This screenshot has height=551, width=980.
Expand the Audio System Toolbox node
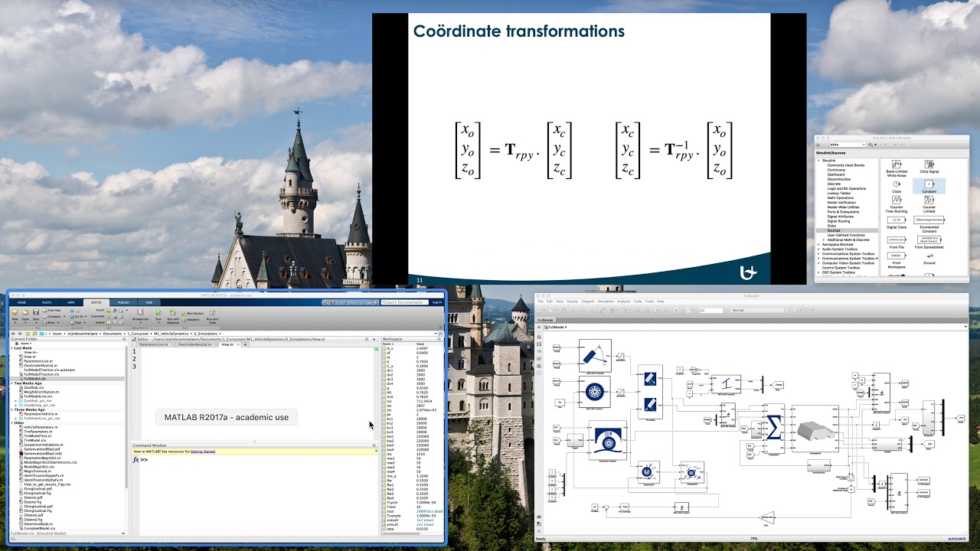pos(818,249)
